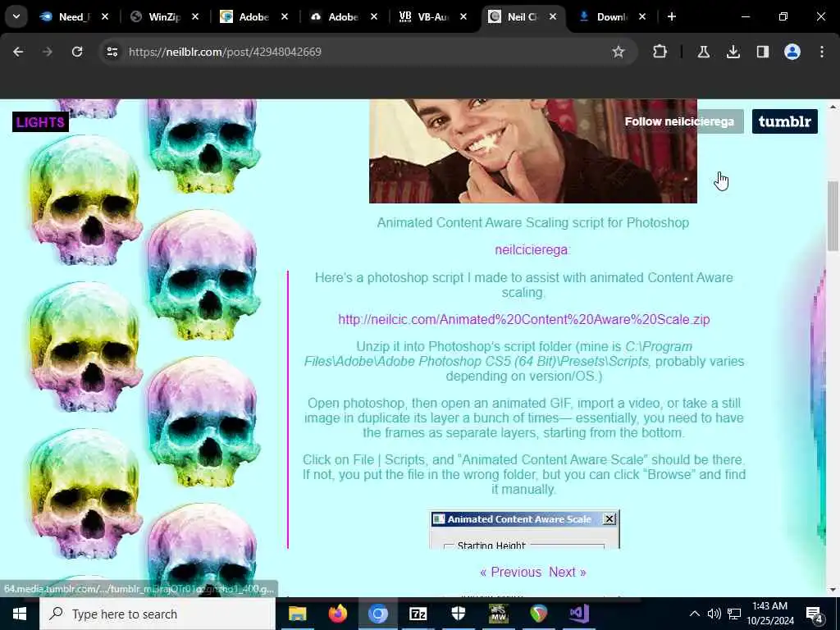Toggle the browser side panel
The image size is (840, 630).
(762, 52)
